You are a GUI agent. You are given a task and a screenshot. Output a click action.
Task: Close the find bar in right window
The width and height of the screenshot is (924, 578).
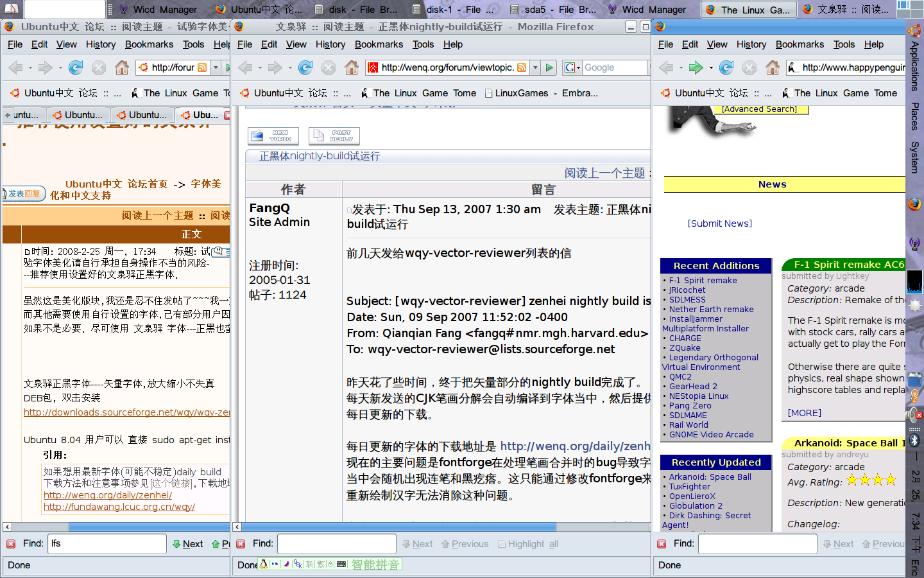tap(662, 544)
